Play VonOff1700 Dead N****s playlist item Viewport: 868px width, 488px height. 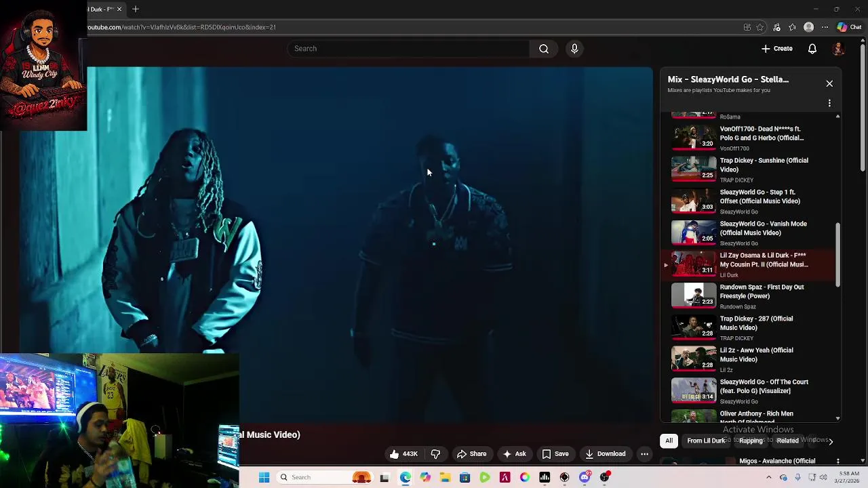coord(749,138)
